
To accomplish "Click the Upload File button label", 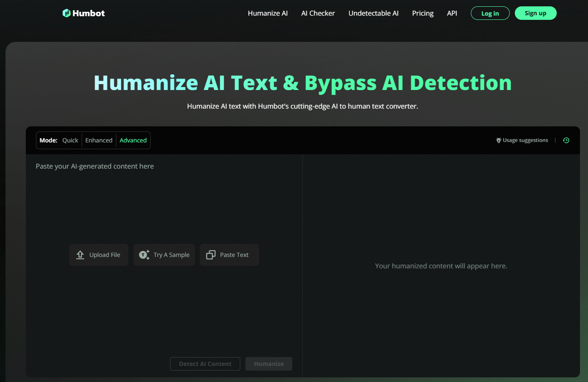I will coord(105,255).
